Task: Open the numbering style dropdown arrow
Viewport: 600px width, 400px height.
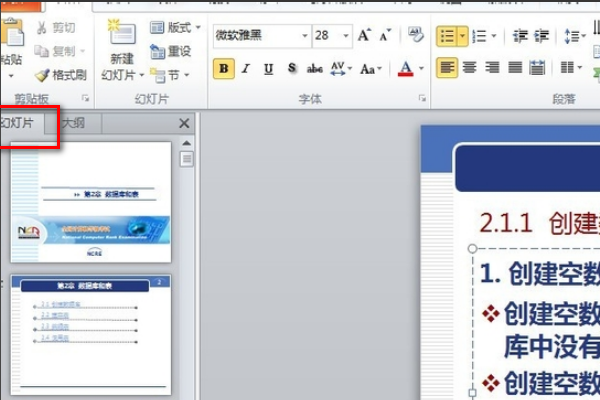Action: pyautogui.click(x=494, y=36)
